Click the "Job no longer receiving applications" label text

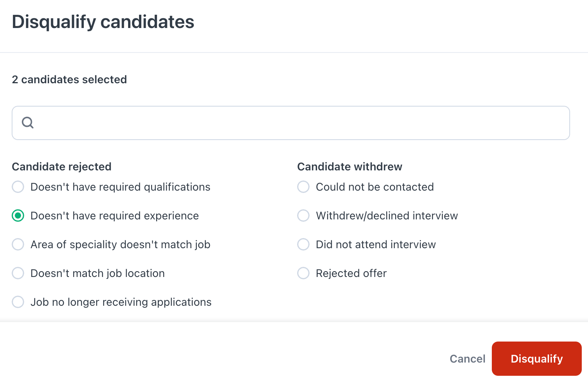[x=121, y=302]
